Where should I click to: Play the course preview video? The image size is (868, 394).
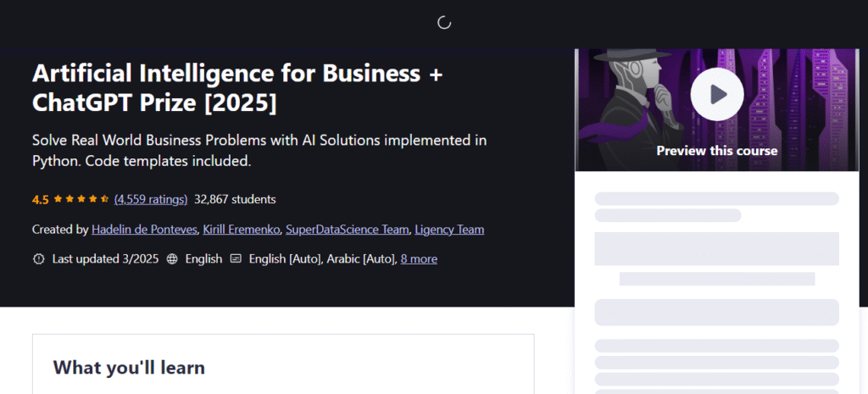point(717,95)
